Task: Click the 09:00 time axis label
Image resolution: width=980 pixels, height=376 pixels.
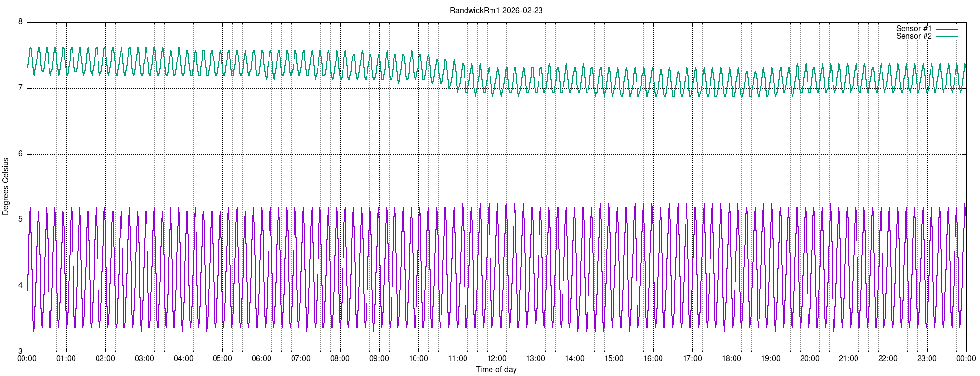Action: tap(379, 359)
